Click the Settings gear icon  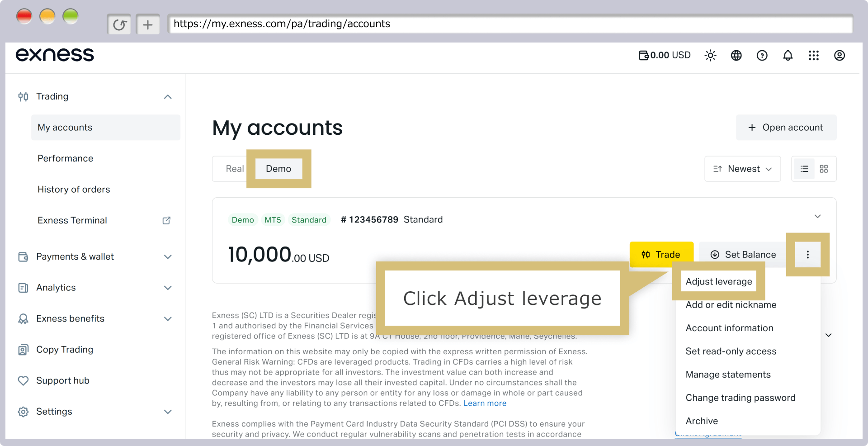click(23, 412)
